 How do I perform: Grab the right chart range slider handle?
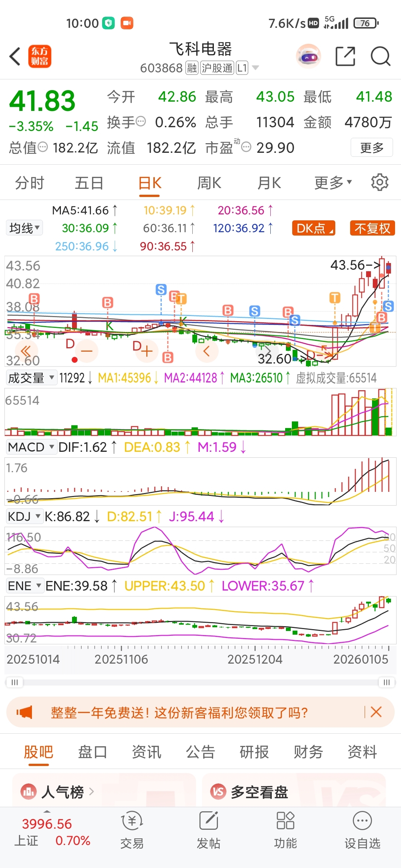click(387, 682)
